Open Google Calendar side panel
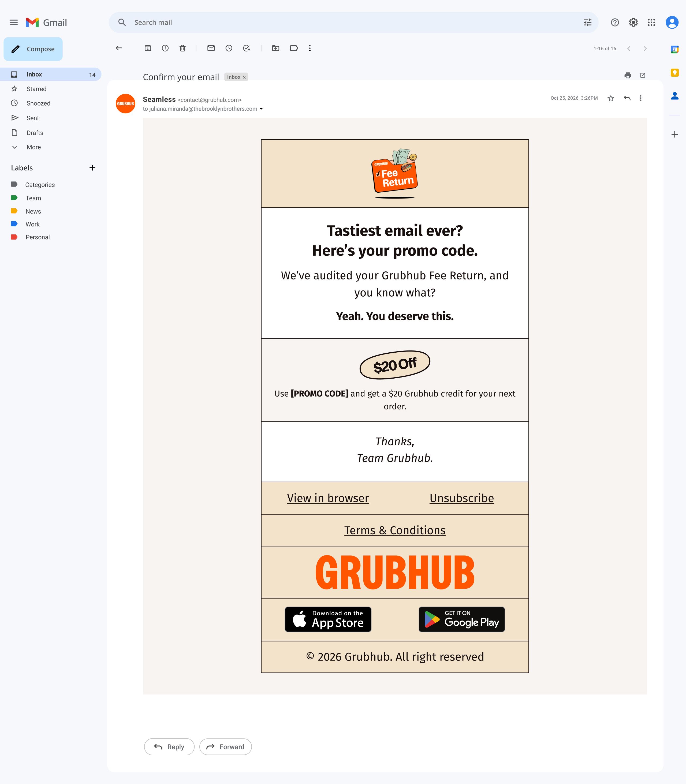The width and height of the screenshot is (686, 784). [674, 49]
